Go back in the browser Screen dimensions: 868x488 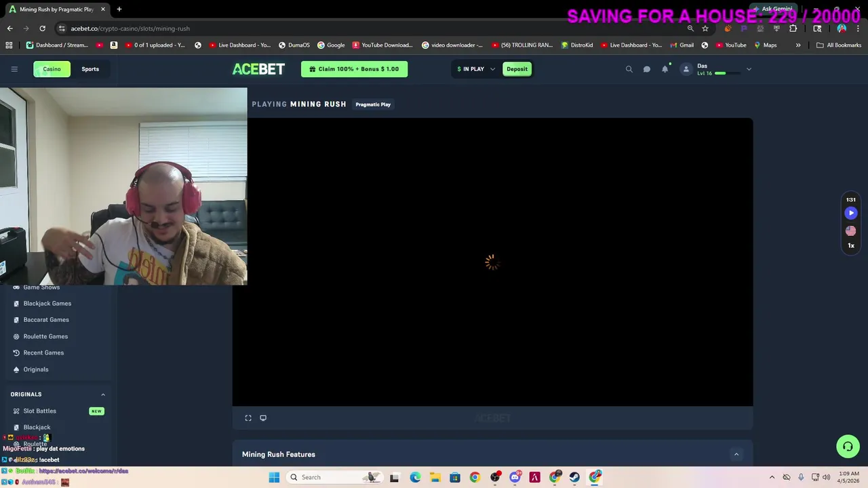[x=9, y=28]
